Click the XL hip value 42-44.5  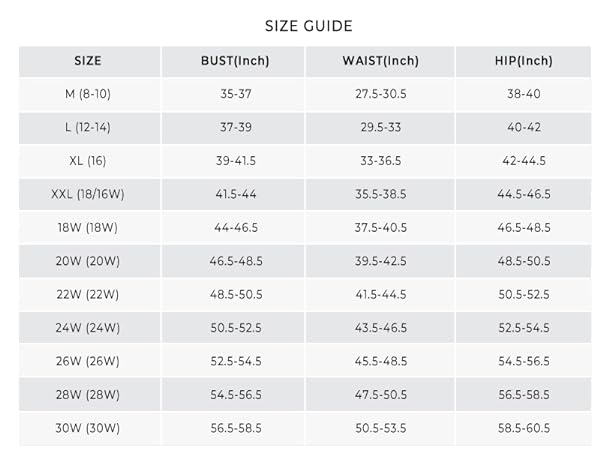point(524,161)
